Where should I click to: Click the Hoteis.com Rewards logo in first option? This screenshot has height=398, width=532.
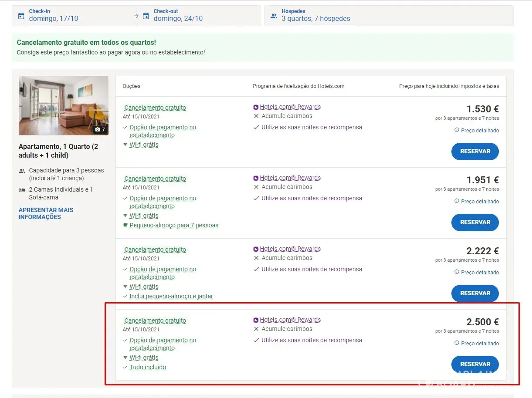256,107
